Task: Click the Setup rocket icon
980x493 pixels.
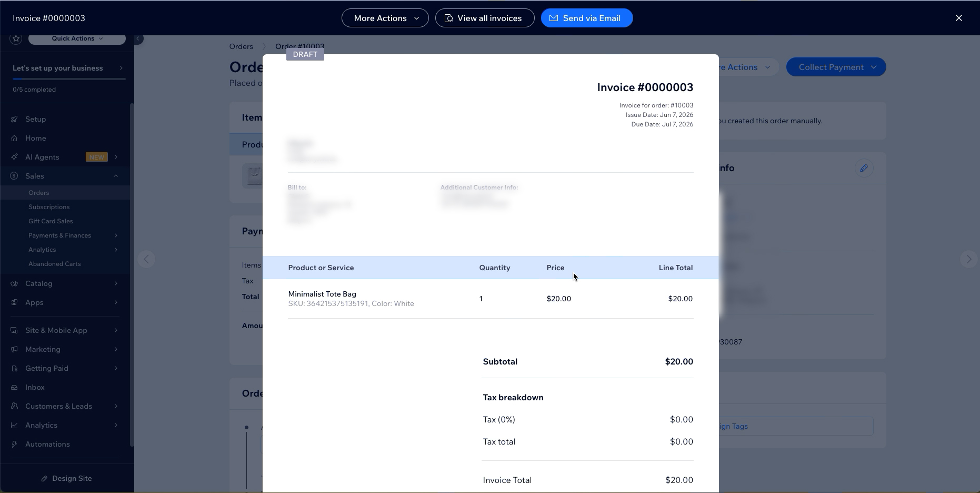Action: point(15,119)
